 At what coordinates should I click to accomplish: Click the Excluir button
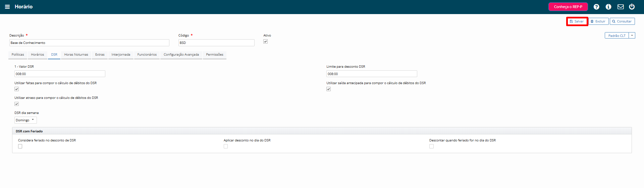click(x=598, y=21)
